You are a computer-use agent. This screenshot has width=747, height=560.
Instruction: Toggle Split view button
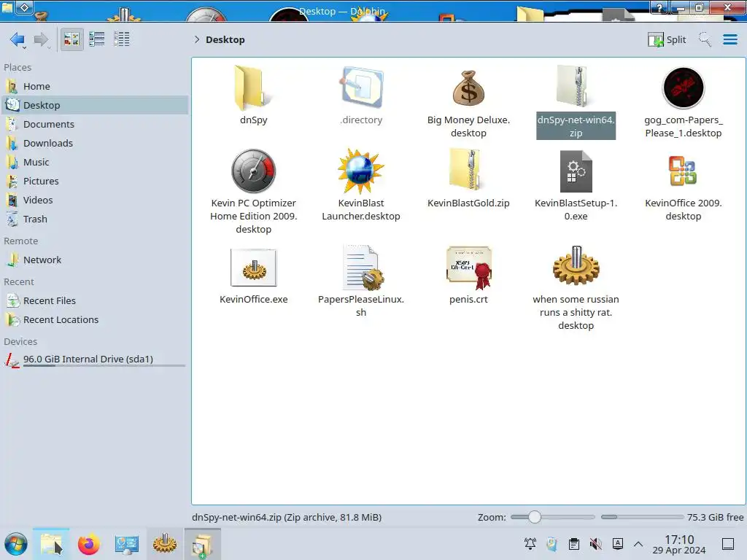667,39
